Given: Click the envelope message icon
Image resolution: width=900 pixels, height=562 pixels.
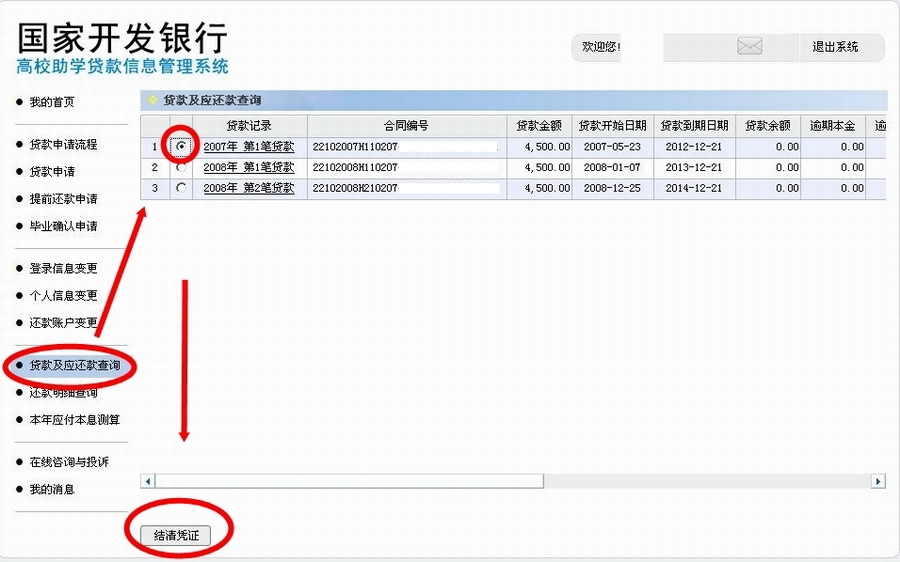Looking at the screenshot, I should pyautogui.click(x=749, y=47).
